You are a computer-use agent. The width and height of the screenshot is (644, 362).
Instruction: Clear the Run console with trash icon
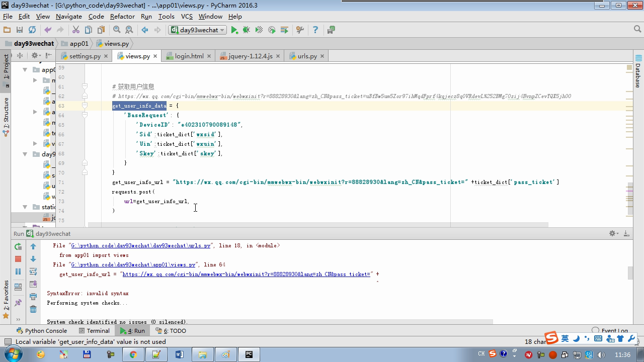tap(33, 309)
